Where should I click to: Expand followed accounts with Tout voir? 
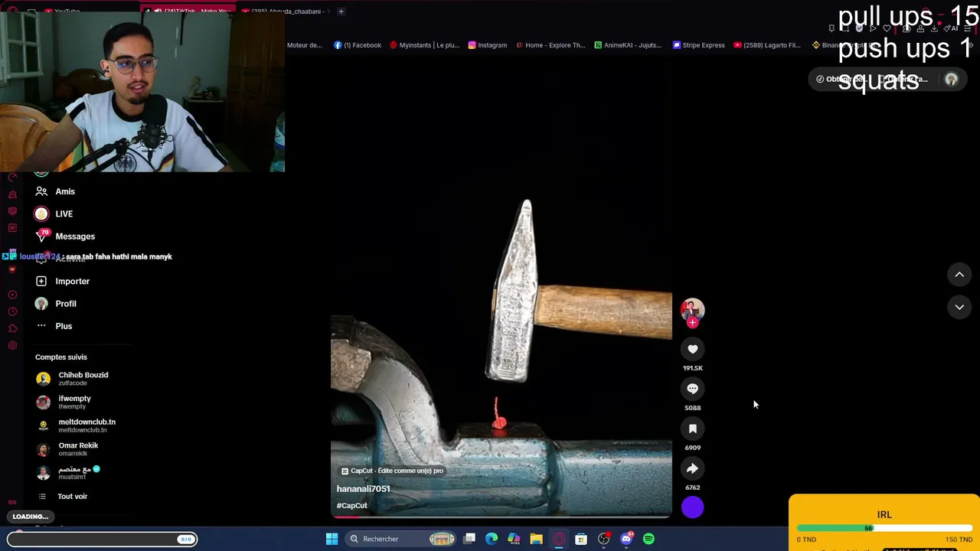coord(63,497)
